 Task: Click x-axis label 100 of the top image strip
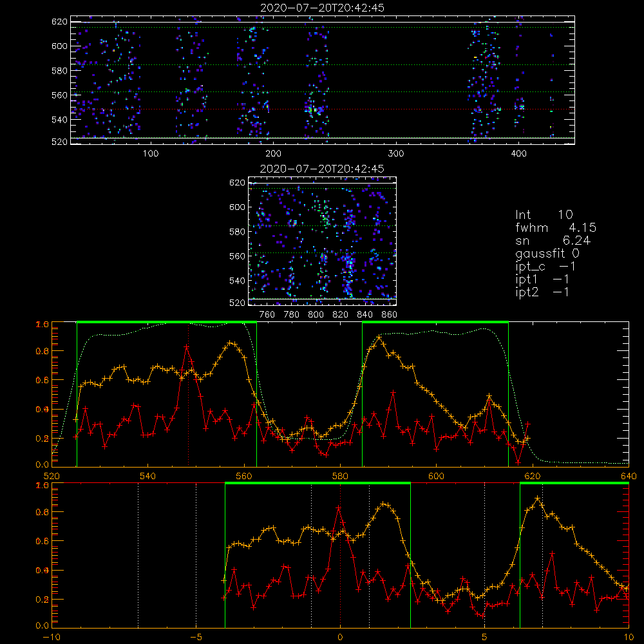coord(151,154)
